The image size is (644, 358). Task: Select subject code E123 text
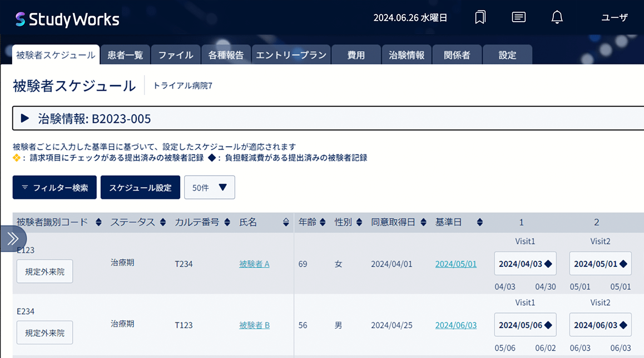tap(26, 250)
